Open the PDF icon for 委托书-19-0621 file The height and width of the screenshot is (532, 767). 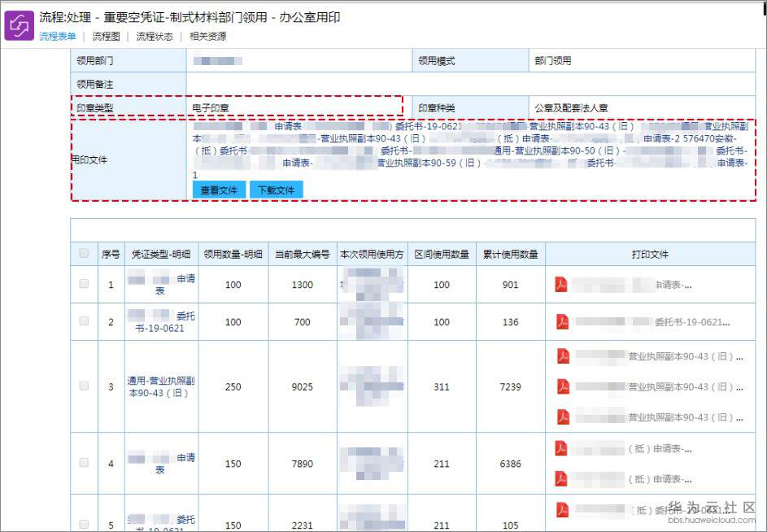point(563,321)
